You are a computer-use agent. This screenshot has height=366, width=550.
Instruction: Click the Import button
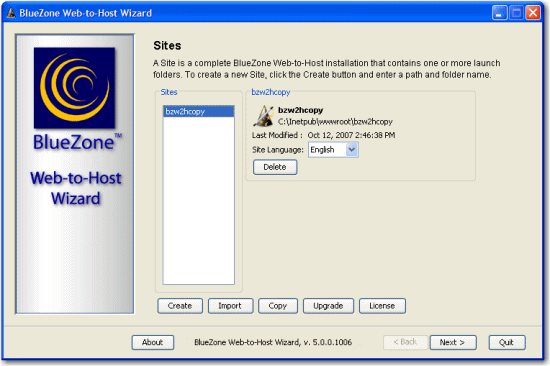[230, 306]
